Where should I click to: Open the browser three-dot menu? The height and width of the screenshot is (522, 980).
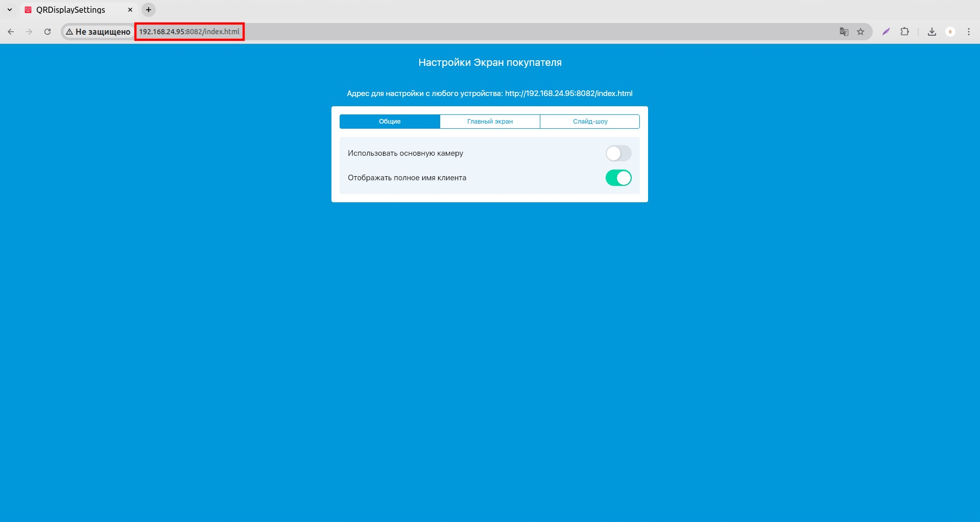pos(969,32)
